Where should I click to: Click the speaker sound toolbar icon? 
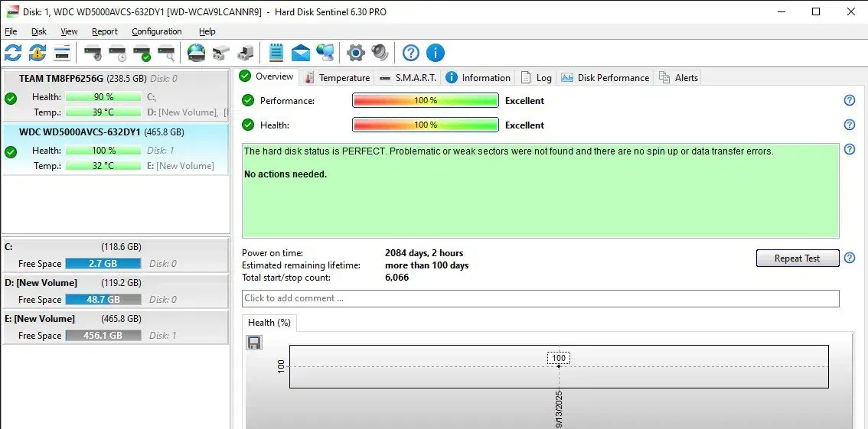pos(380,53)
